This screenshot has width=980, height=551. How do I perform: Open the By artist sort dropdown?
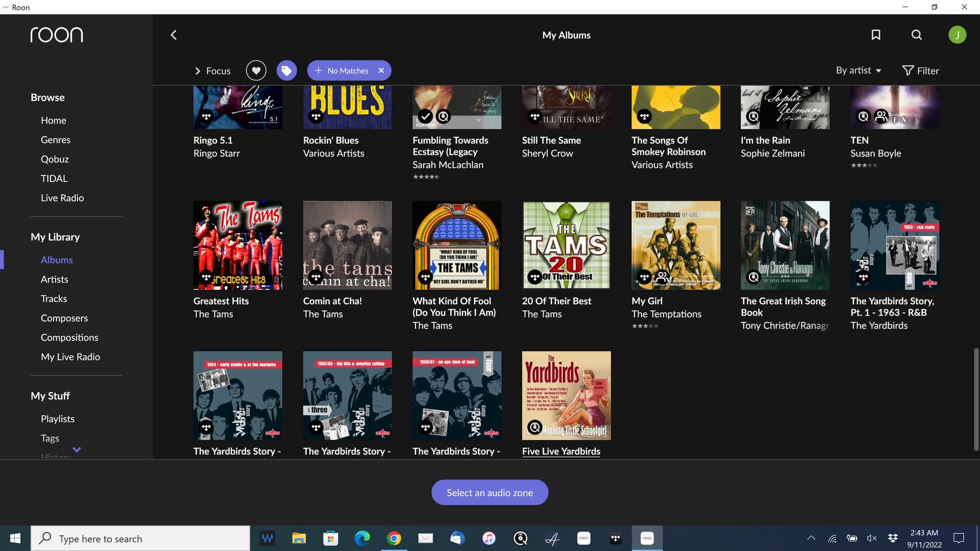[x=859, y=70]
